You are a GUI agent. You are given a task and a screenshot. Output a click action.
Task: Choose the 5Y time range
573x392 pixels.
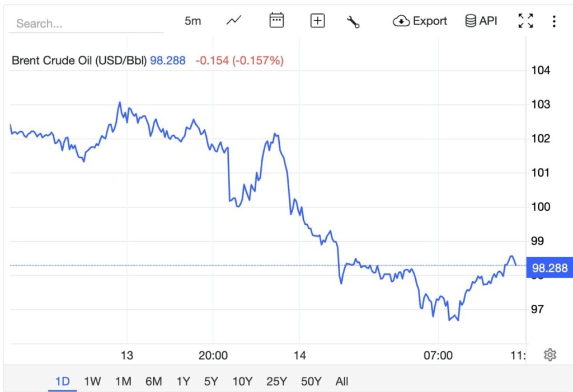[211, 381]
